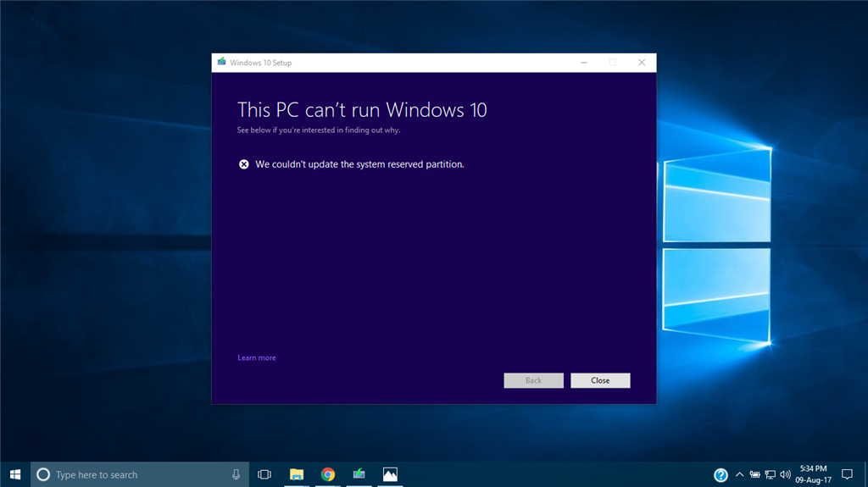Open the Photos app taskbar icon

pos(390,474)
